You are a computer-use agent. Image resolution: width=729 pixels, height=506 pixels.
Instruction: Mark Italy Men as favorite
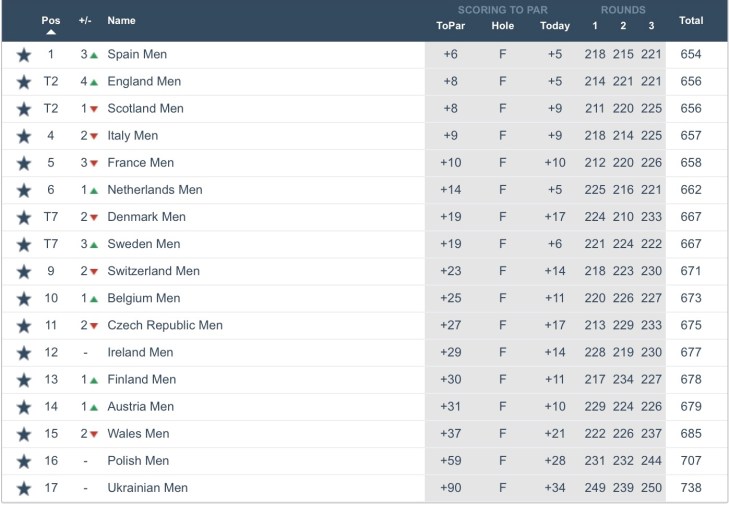[24, 136]
